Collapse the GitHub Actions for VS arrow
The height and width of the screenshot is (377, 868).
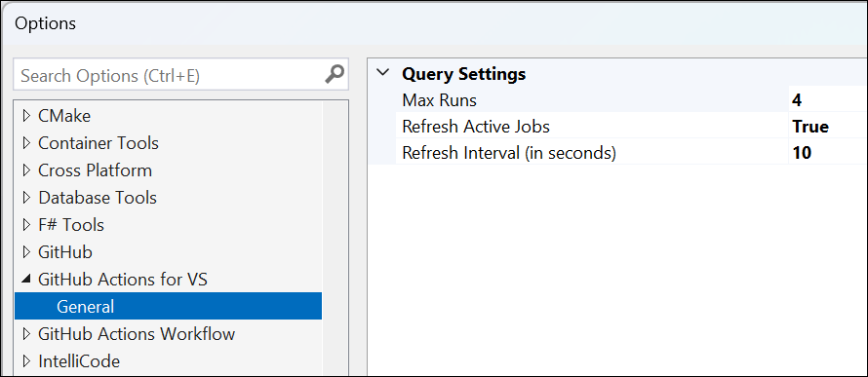point(26,280)
